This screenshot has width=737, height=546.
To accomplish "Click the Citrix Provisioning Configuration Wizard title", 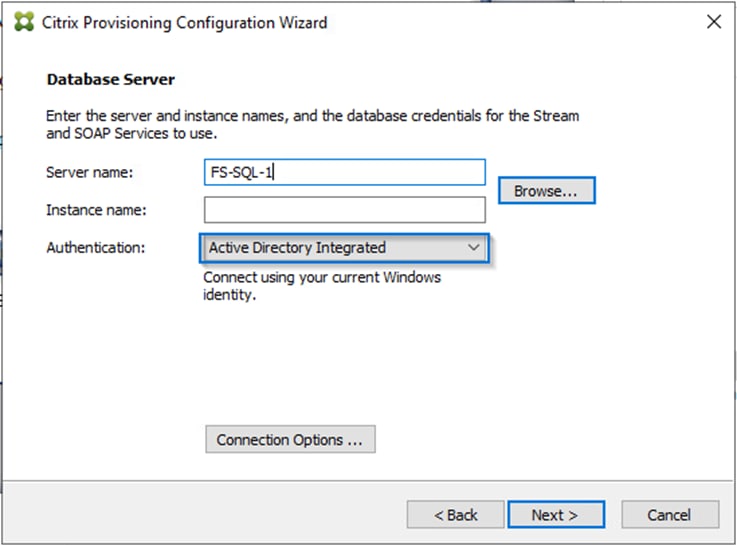I will coord(184,23).
